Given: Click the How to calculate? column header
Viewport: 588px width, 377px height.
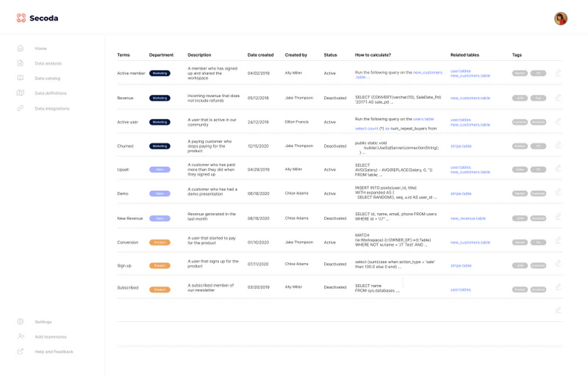Looking at the screenshot, I should point(373,55).
